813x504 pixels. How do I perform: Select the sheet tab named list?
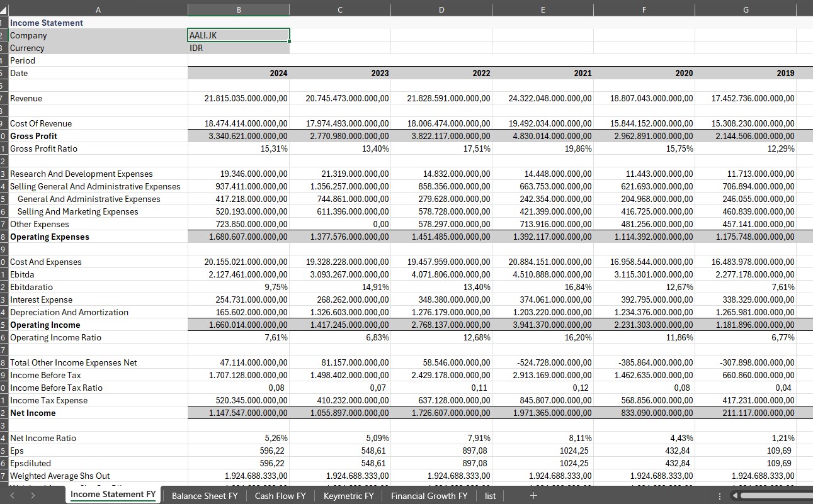click(x=490, y=496)
